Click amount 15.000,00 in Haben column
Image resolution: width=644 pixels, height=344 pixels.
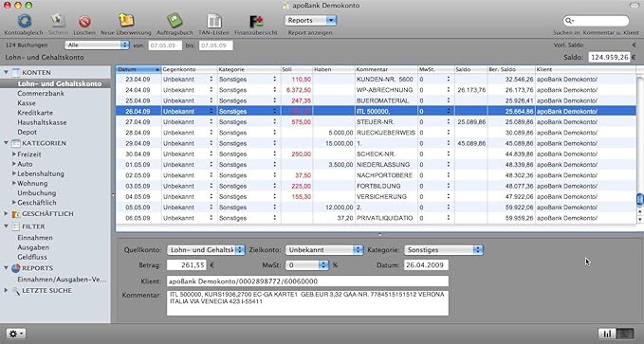(x=340, y=143)
